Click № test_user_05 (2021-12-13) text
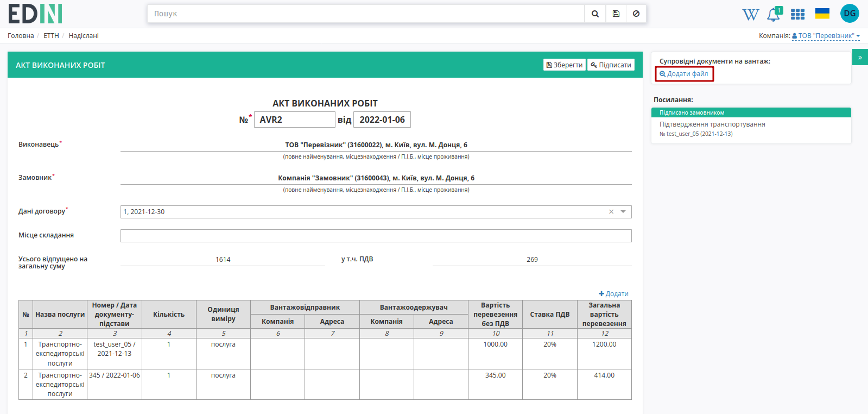Screen dimensions: 868x414 click(696, 134)
